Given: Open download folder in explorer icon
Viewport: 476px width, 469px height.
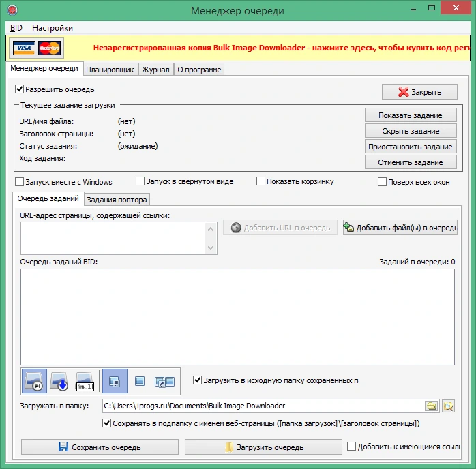Looking at the screenshot, I should click(448, 406).
